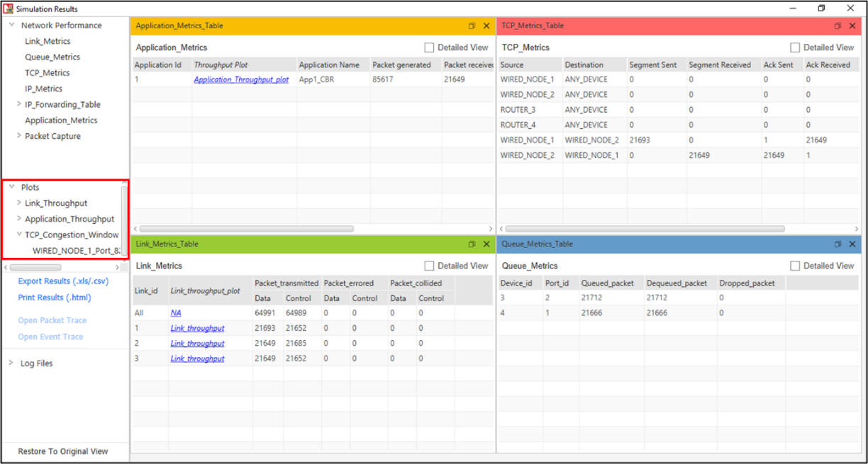Enable Detailed View for Application_Metrics
868x464 pixels.
click(429, 47)
